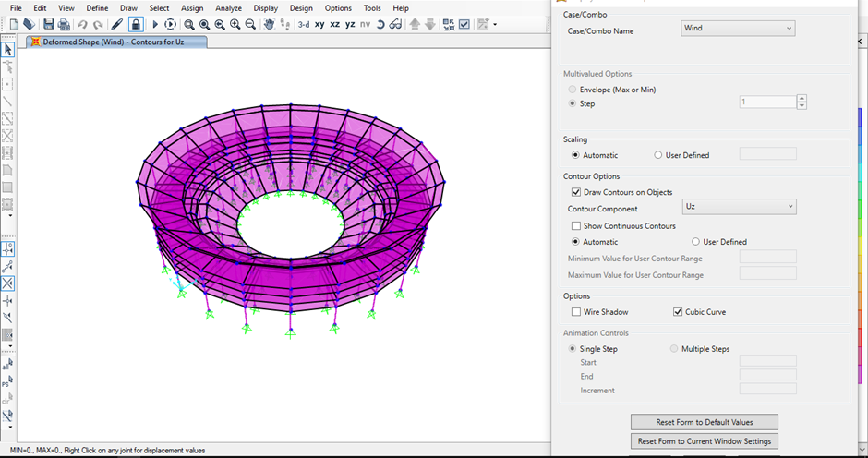Viewport: 868px width, 458px height.
Task: Set view to yz plane
Action: (x=350, y=24)
